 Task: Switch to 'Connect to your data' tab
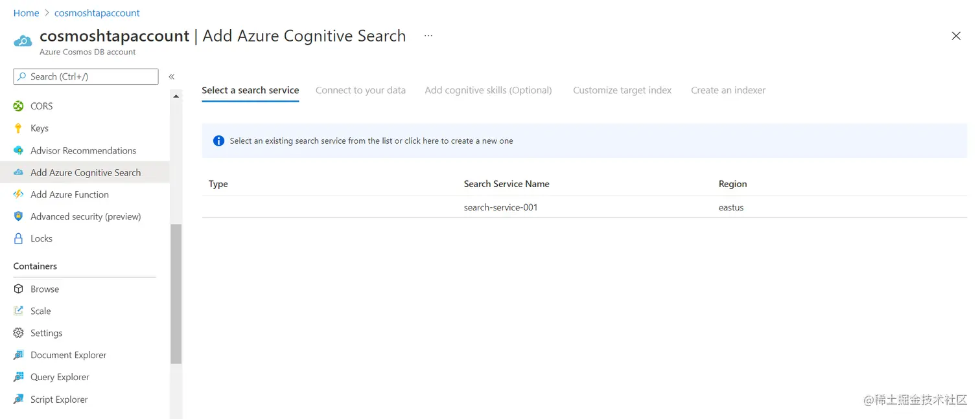(360, 90)
